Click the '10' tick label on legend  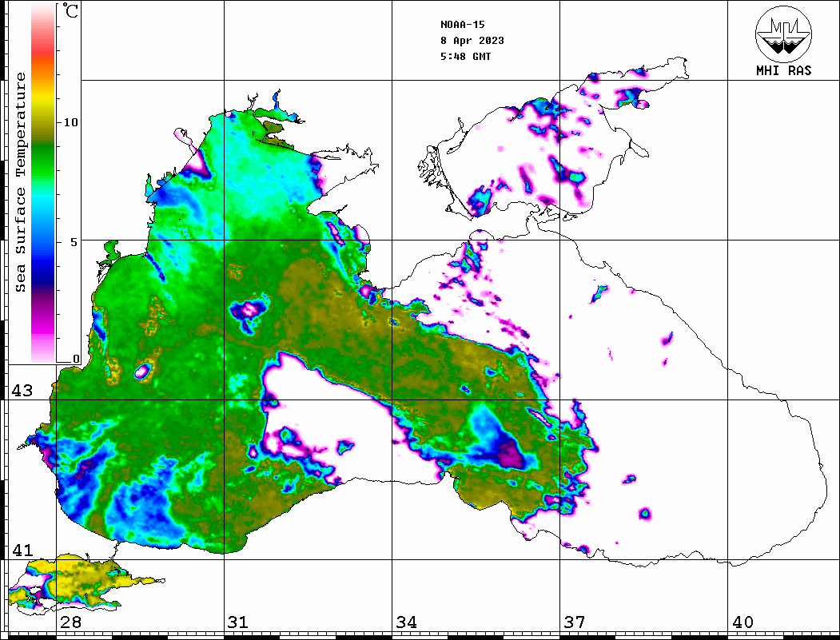70,122
